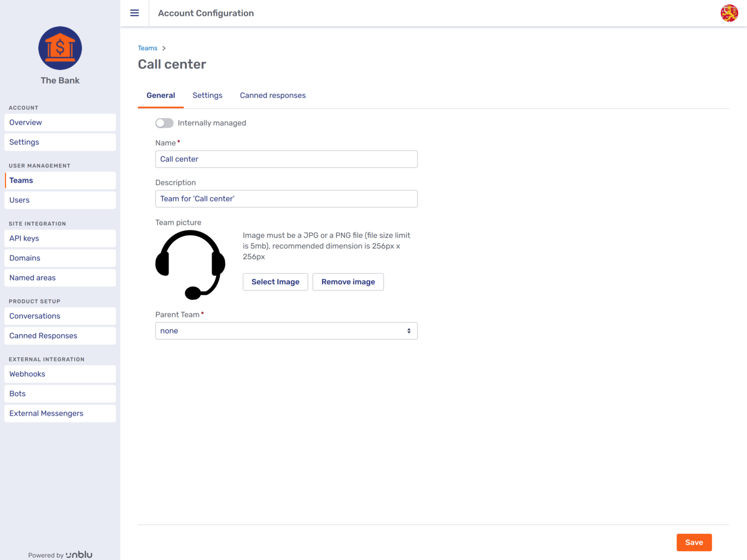Remove the current team image
Screen dimensions: 747x560
[348, 282]
